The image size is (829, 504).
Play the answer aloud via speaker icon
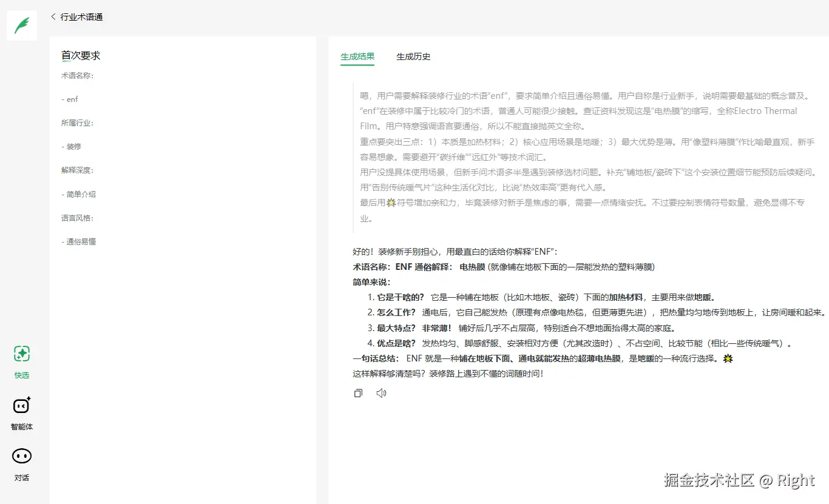tap(381, 393)
